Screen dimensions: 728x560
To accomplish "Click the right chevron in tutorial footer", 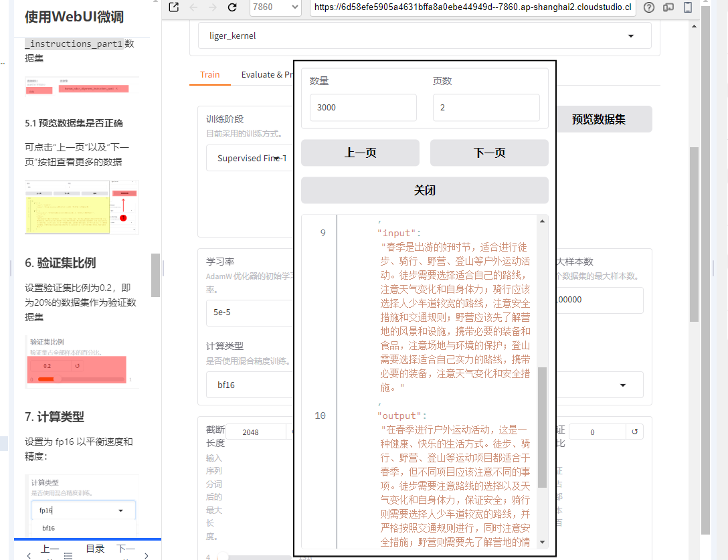I will coord(147,555).
